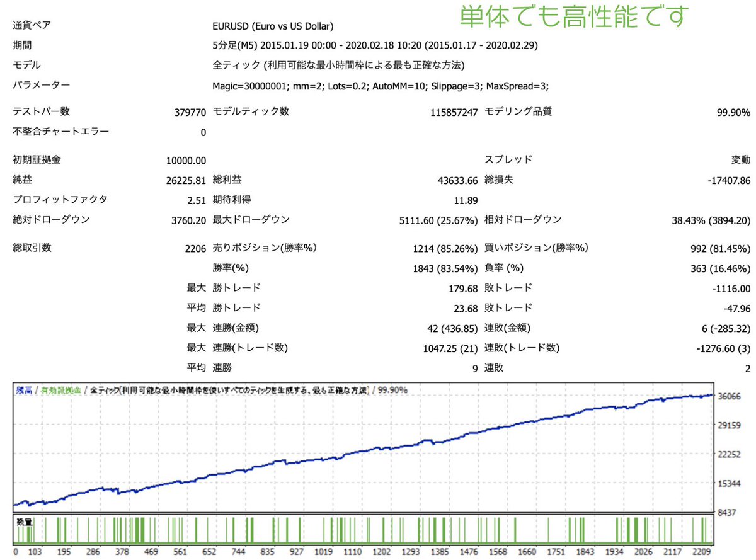Image resolution: width=756 pixels, height=560 pixels.
Task: Select the 10000.00 initial deposit value
Action: [x=186, y=161]
